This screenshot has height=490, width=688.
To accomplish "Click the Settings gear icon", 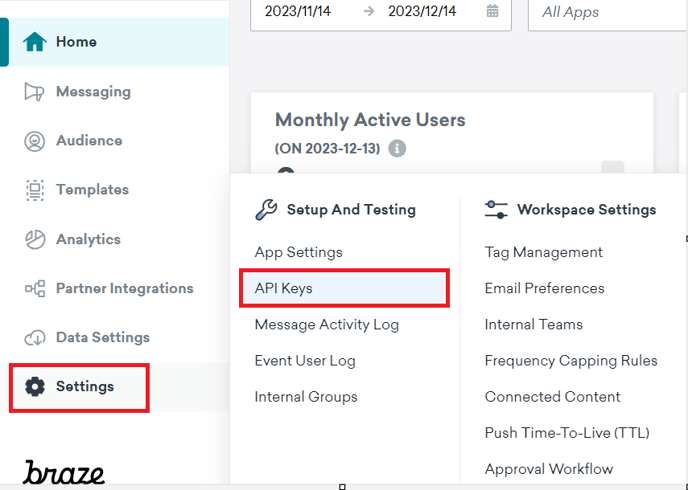I will coord(35,386).
